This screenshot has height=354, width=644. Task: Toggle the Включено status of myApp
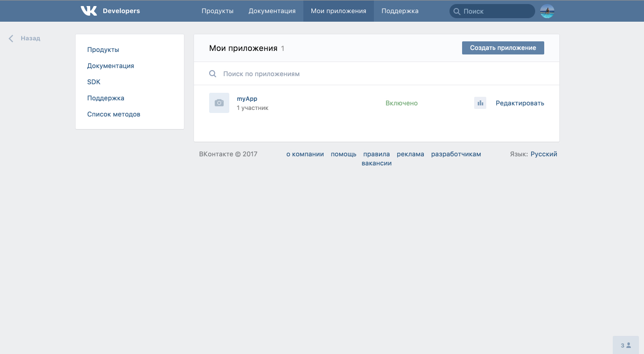pyautogui.click(x=401, y=102)
